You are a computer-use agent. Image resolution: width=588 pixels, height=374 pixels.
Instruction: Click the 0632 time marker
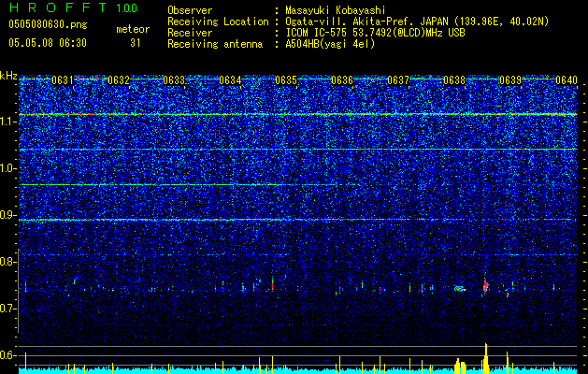click(x=119, y=80)
